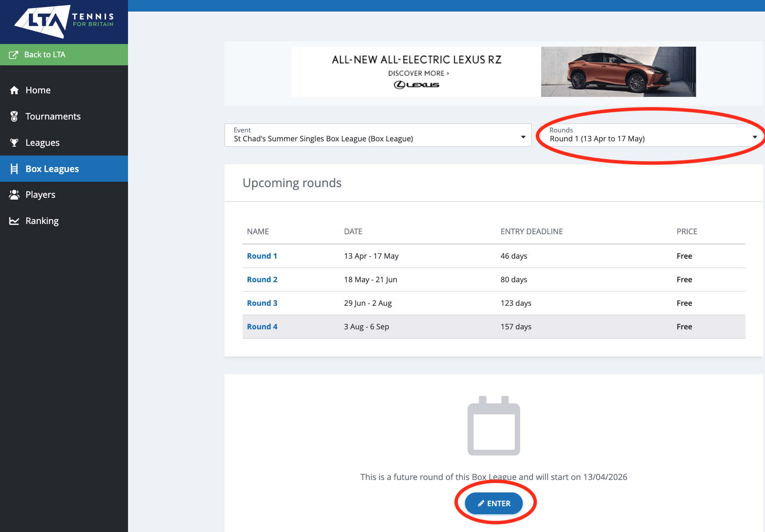Screen dimensions: 765x532
Task: View the Round 4 link
Action: (262, 327)
